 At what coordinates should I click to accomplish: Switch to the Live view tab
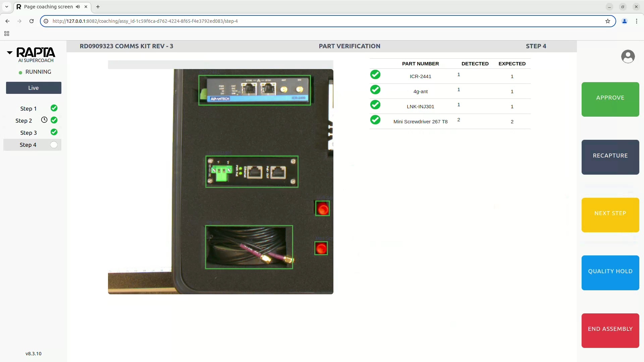coord(34,88)
